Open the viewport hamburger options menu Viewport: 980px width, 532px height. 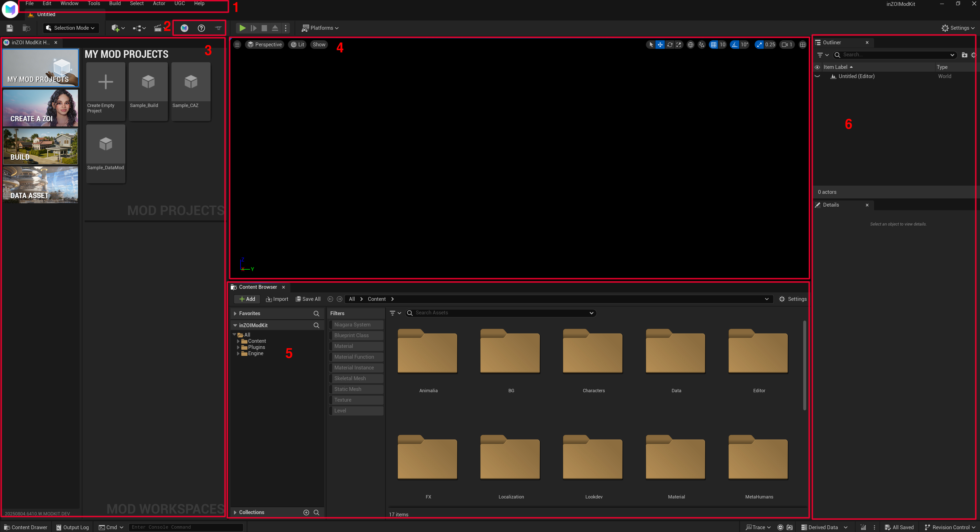click(237, 45)
